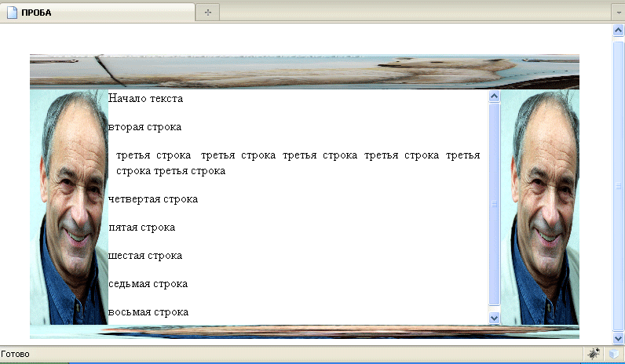The image size is (625, 364).
Task: Click inner text frame scroll down arrow
Action: click(x=494, y=318)
